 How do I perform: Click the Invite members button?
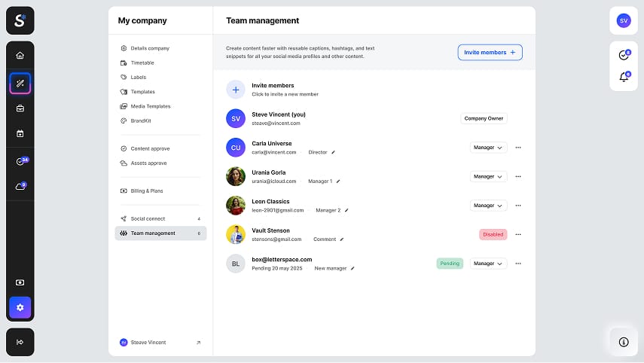(490, 52)
